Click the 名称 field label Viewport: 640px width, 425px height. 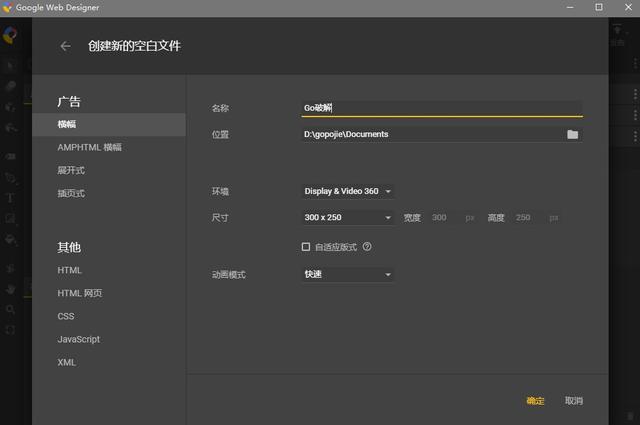pyautogui.click(x=220, y=108)
